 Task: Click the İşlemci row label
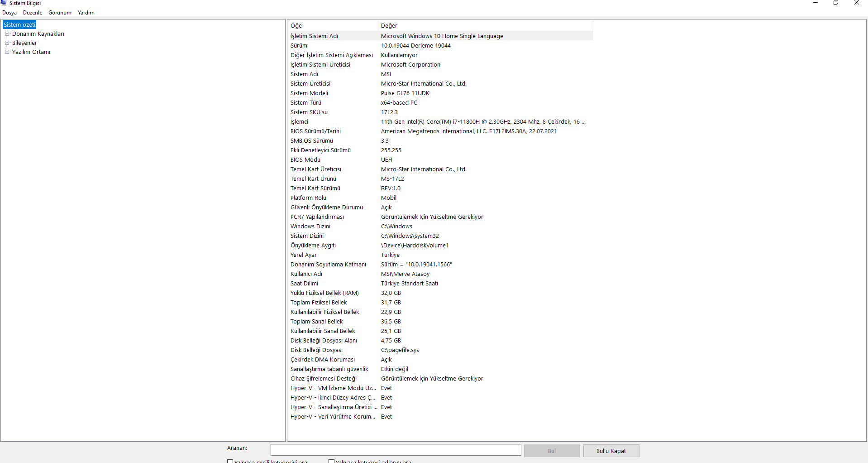pos(299,122)
